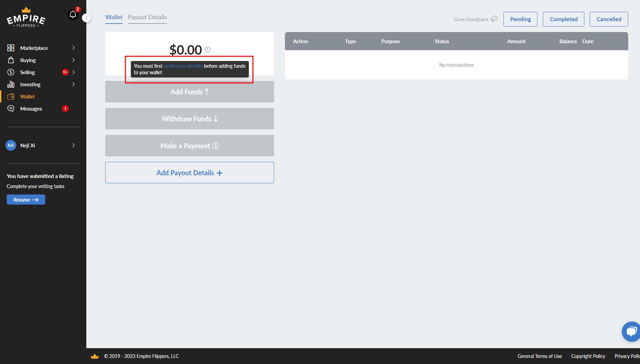Filter transactions by Pending
This screenshot has width=640, height=364.
[x=520, y=19]
